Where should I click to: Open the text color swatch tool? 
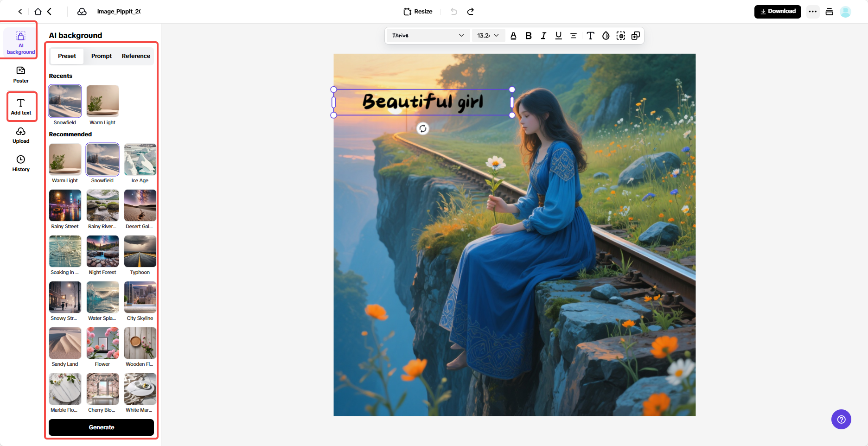pyautogui.click(x=513, y=35)
